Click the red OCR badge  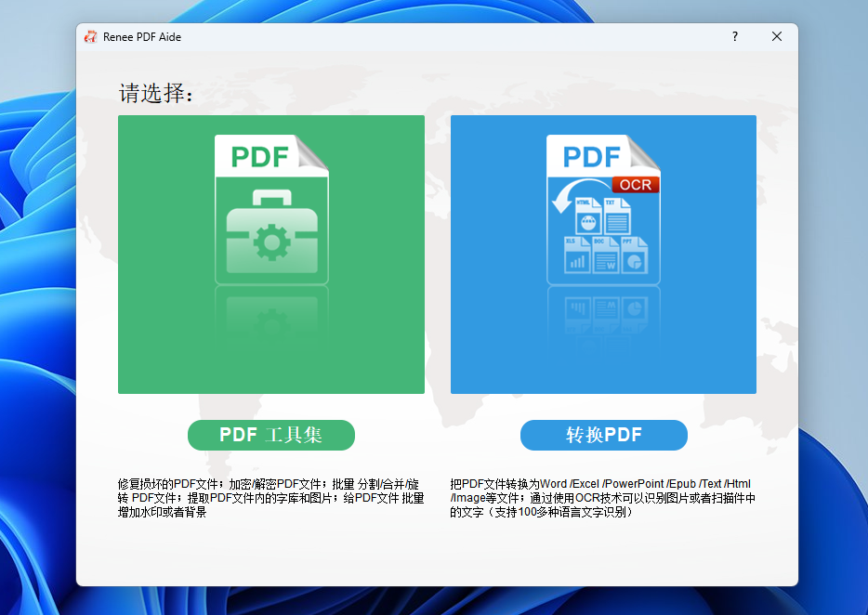[636, 184]
